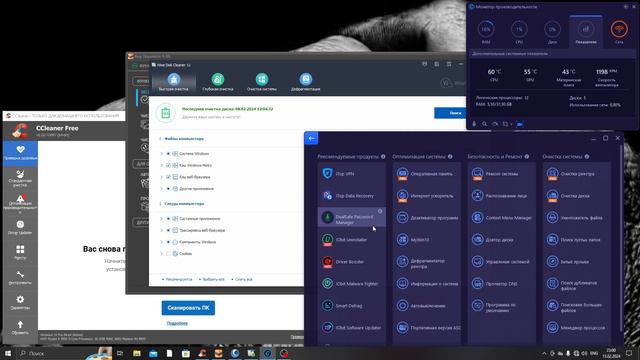Expand Система Windows tree row
Viewport: 640px width, 360px height.
pyautogui.click(x=162, y=154)
